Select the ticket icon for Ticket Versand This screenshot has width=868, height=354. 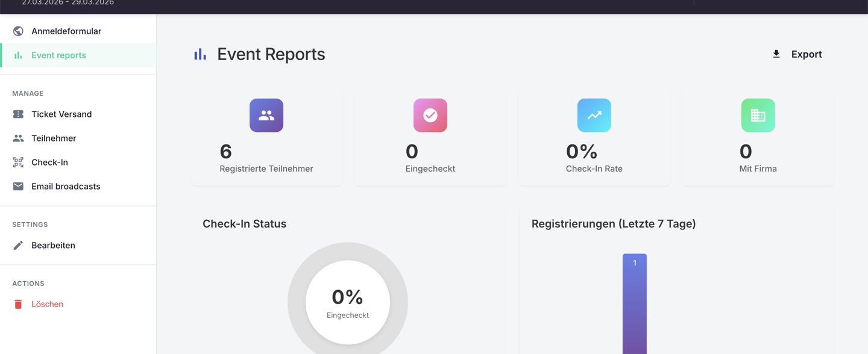pos(18,114)
